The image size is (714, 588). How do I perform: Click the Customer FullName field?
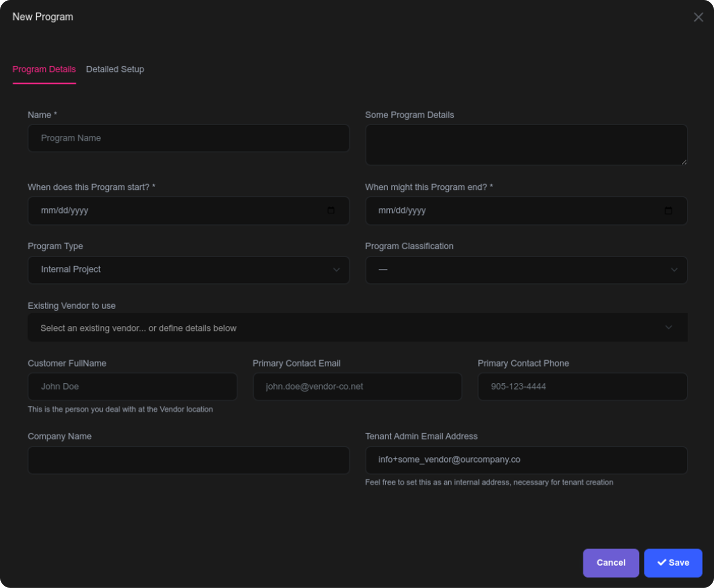tap(132, 387)
